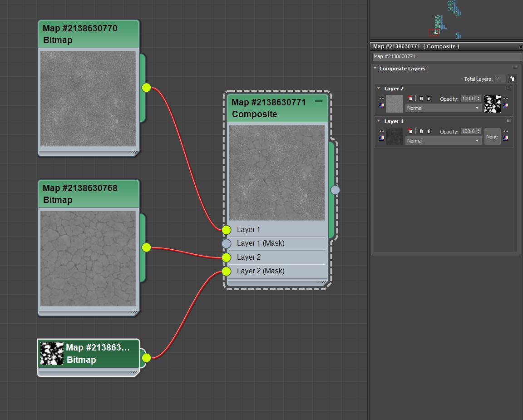Hide the Layer 1 texture with eye toggle

point(381,131)
